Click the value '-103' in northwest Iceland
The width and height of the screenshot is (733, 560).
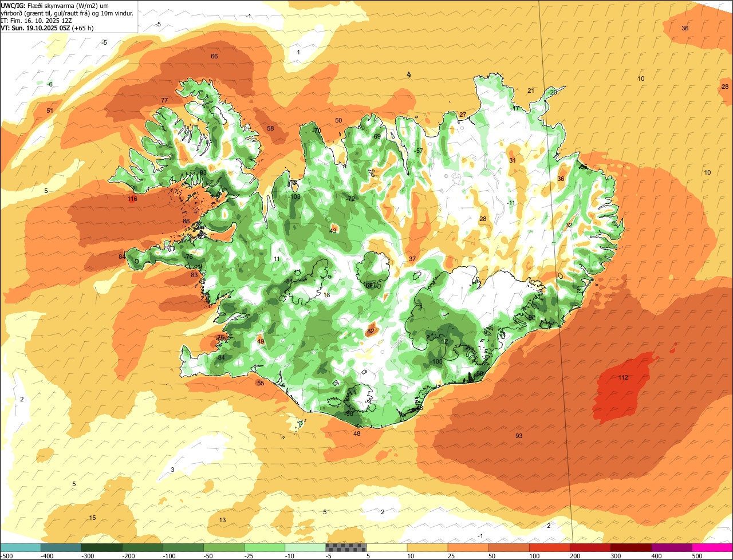click(294, 196)
